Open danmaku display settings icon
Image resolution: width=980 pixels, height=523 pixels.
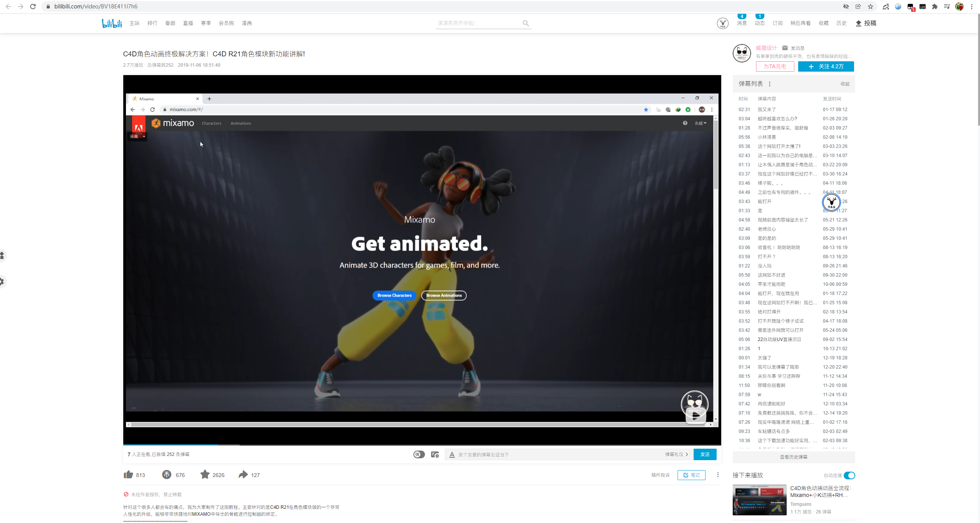435,454
